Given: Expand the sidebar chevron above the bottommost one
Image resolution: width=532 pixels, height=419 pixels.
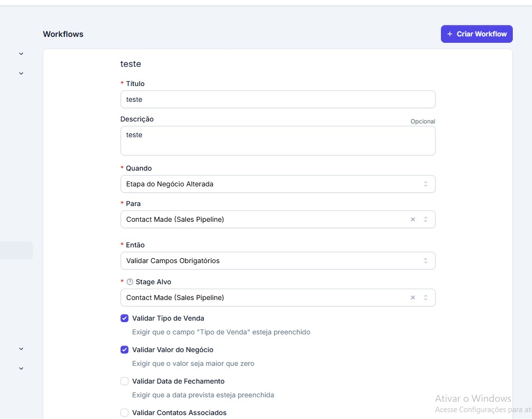Looking at the screenshot, I should click(21, 349).
